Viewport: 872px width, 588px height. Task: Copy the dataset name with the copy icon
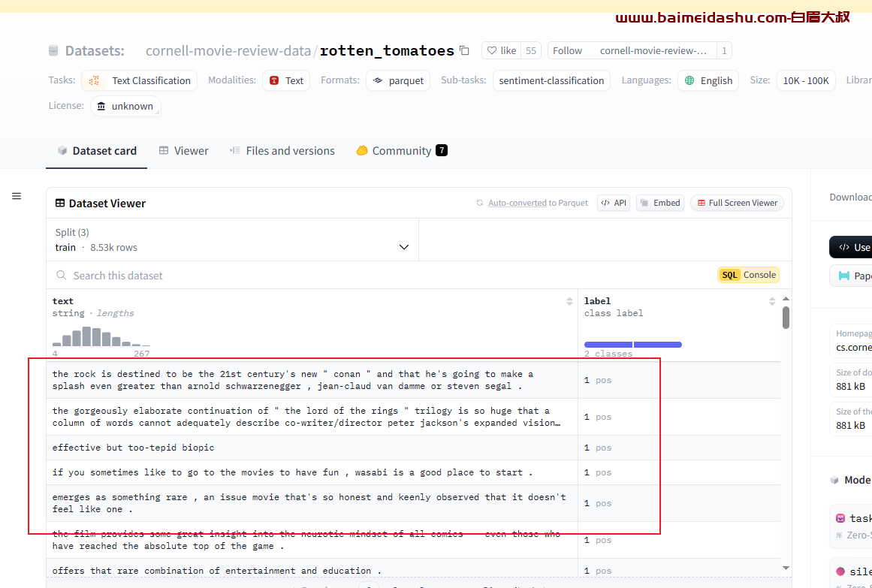(x=464, y=50)
